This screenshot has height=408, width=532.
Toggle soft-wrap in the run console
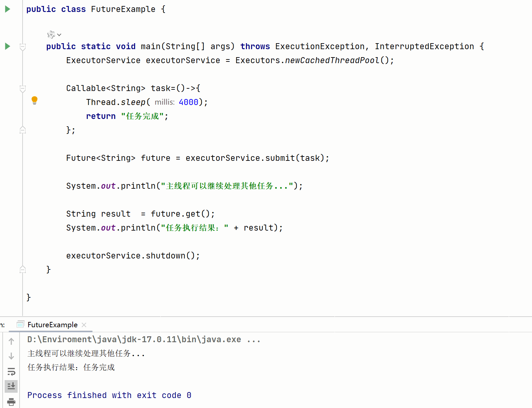point(11,371)
